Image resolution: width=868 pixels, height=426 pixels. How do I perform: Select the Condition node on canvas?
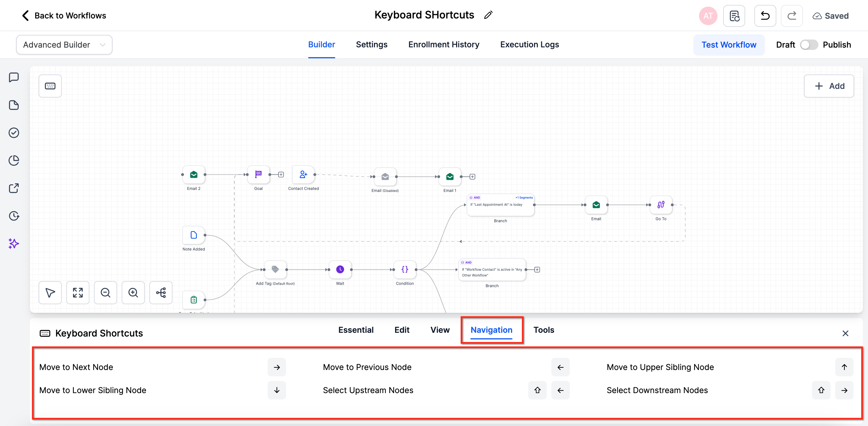[x=404, y=270]
